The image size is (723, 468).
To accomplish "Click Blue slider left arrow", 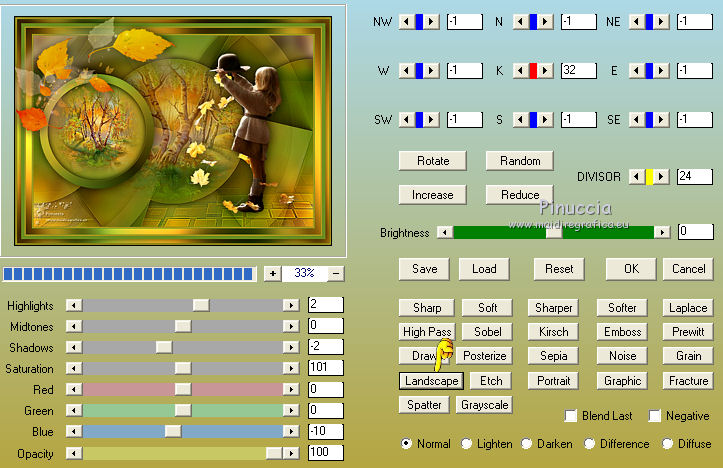I will point(74,432).
